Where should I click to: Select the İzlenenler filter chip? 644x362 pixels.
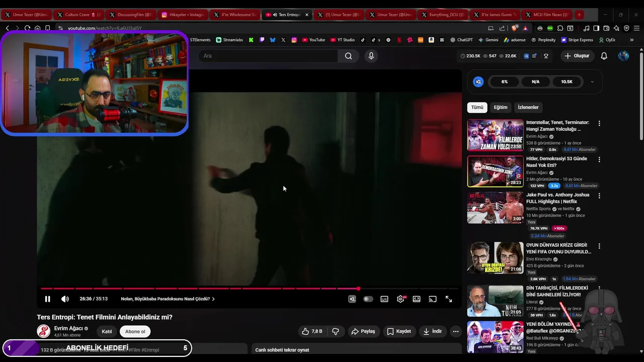point(528,107)
